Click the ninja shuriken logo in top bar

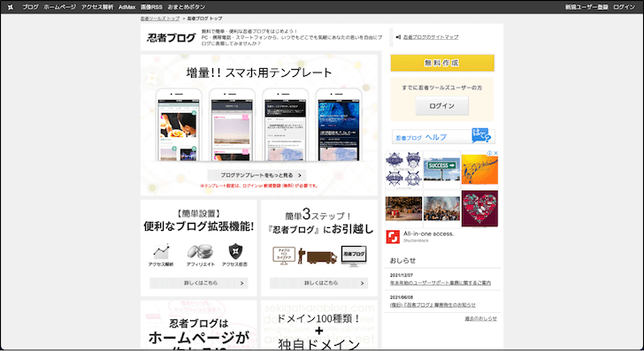point(11,7)
